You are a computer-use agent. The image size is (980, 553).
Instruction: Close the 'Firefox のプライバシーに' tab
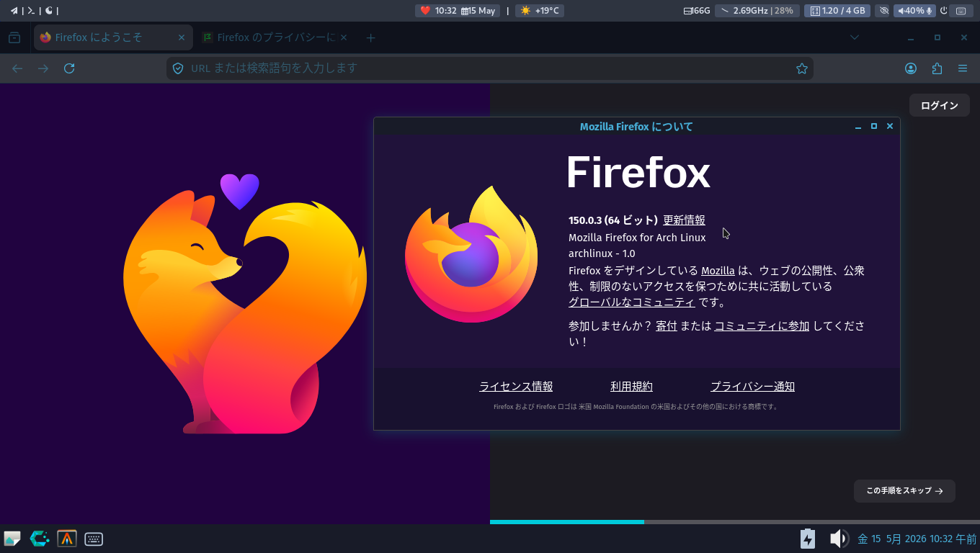(x=344, y=37)
